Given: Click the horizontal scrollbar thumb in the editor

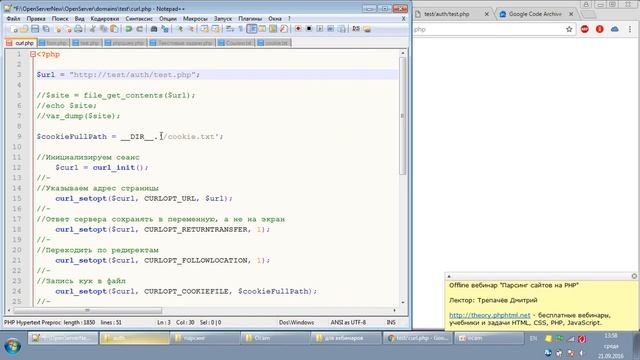Looking at the screenshot, I should click(87, 311).
